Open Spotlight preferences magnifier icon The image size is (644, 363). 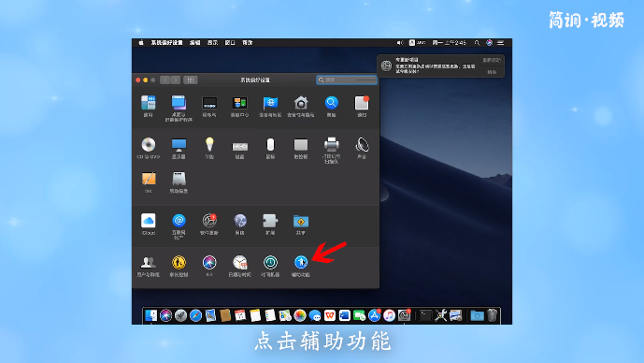click(332, 103)
